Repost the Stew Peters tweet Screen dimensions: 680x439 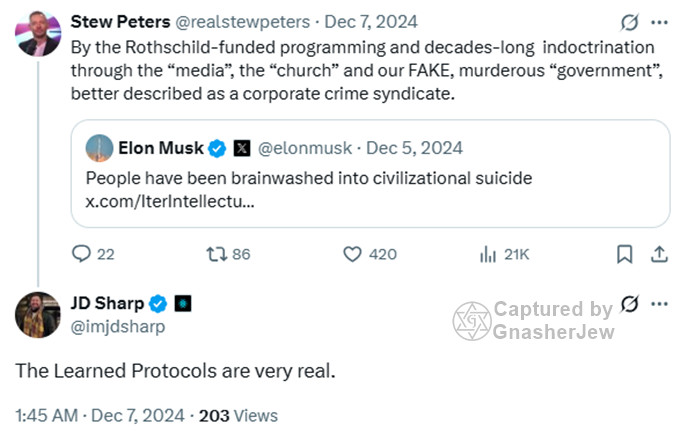(x=216, y=255)
